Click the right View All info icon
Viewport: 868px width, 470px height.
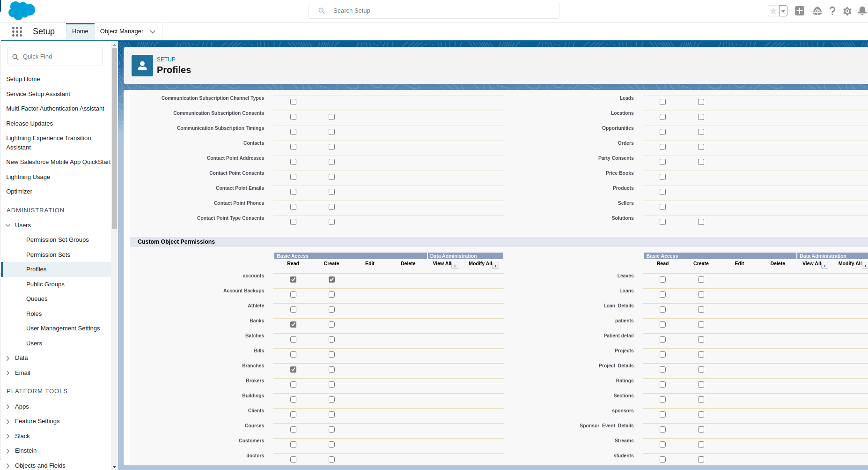tap(824, 266)
